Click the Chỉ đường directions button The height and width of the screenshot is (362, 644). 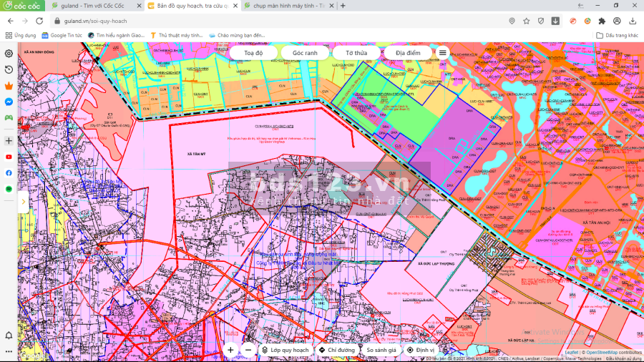click(337, 350)
